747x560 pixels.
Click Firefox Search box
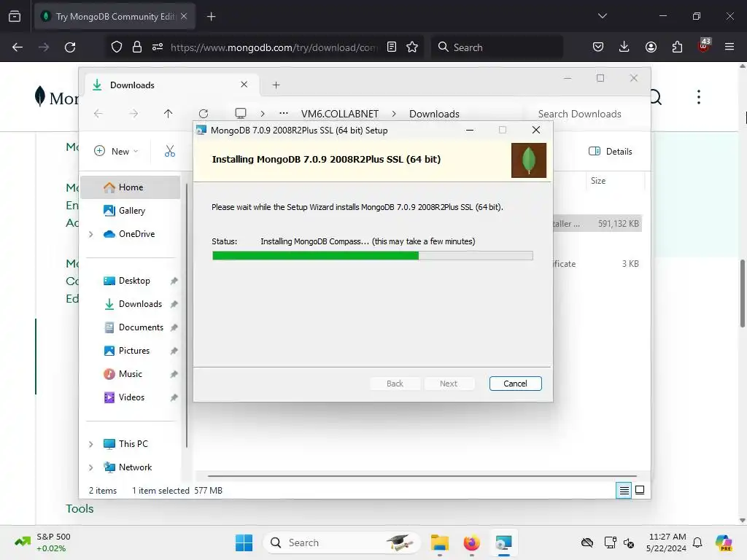(497, 47)
